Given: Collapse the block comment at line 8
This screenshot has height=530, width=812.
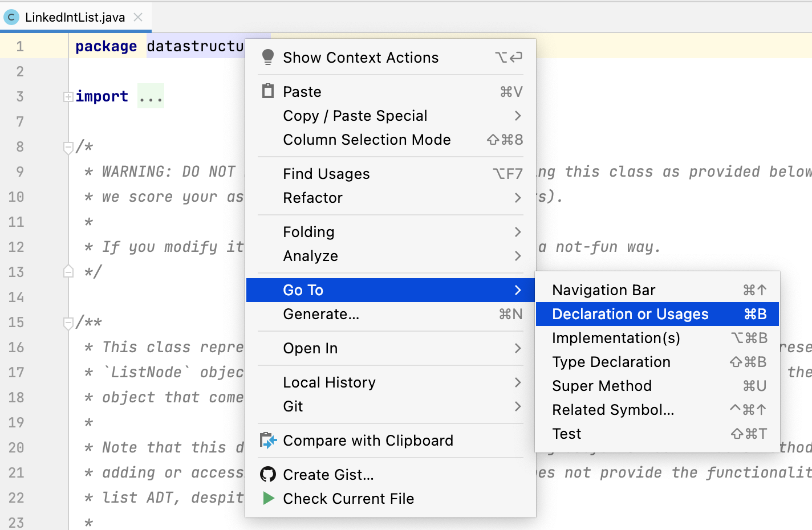Looking at the screenshot, I should coord(68,147).
